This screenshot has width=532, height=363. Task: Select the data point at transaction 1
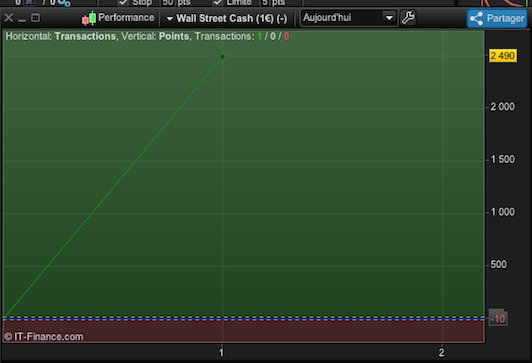[223, 57]
